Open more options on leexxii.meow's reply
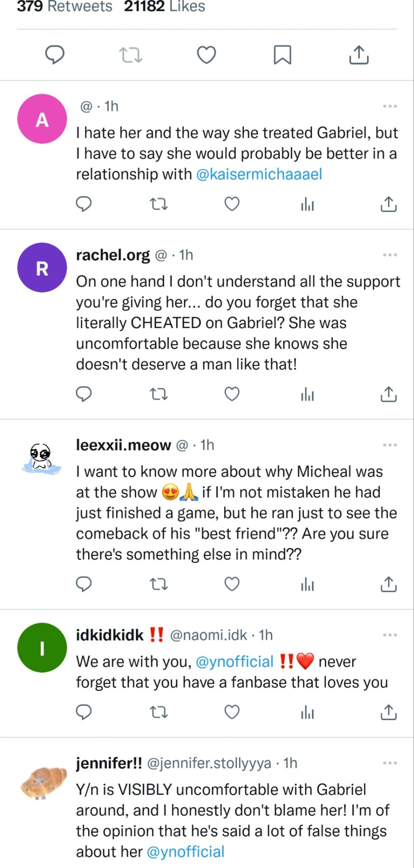Screen dimensions: 414x868 [390, 445]
